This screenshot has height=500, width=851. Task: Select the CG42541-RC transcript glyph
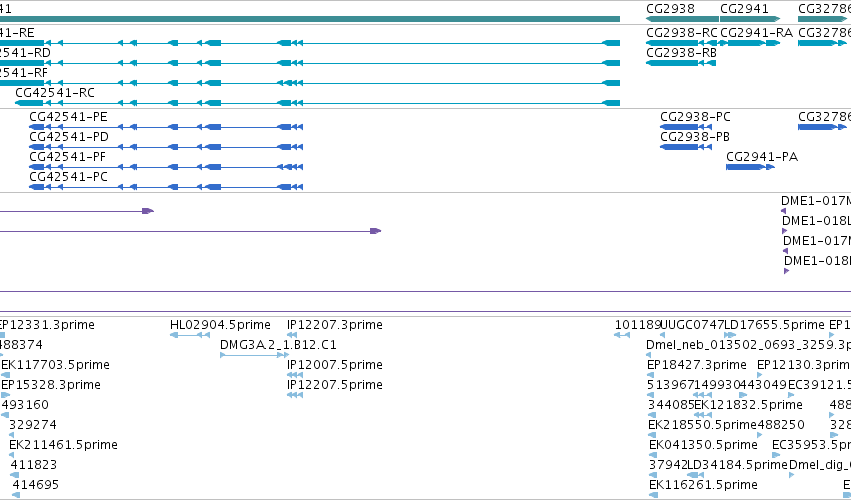coord(317,103)
